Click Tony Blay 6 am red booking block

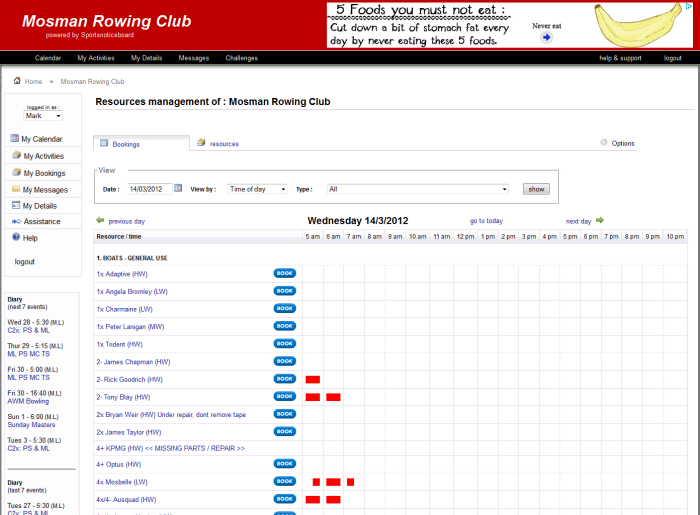(333, 397)
